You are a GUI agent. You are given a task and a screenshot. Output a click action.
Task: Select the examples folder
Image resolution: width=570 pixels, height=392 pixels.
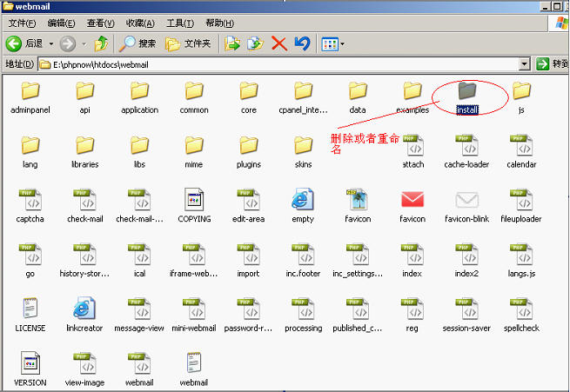(x=412, y=97)
